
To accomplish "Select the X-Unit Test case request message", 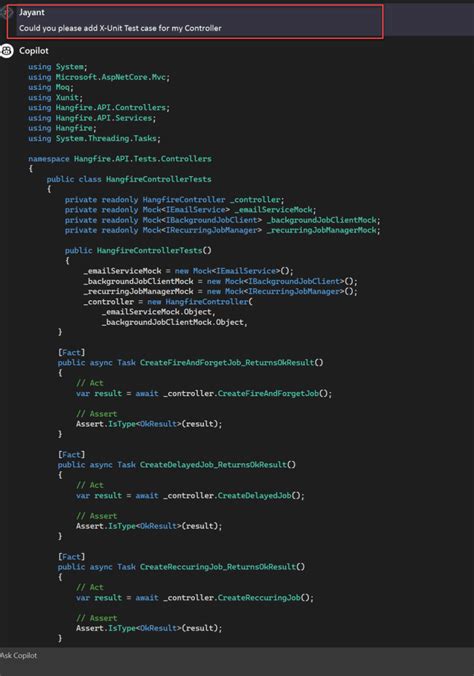I will [120, 28].
